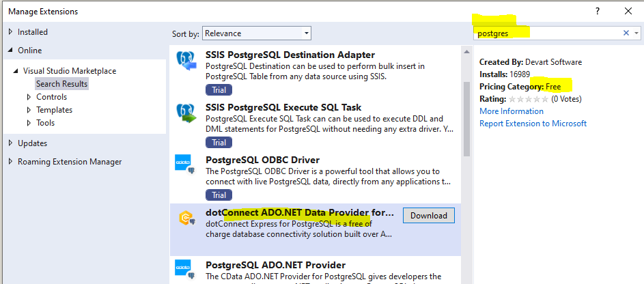Screen dimensions: 644x284
Task: Select Visual Studio Marketplace tree item
Action: click(70, 71)
